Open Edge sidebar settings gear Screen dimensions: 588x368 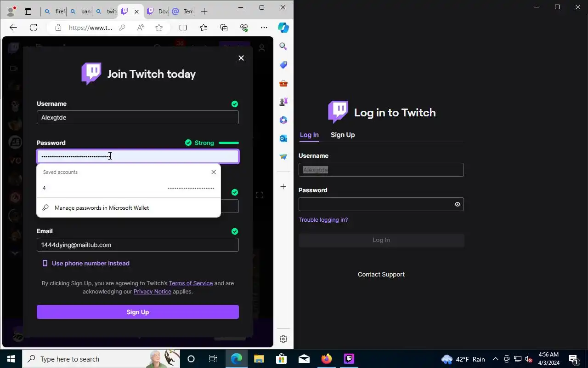pos(283,339)
